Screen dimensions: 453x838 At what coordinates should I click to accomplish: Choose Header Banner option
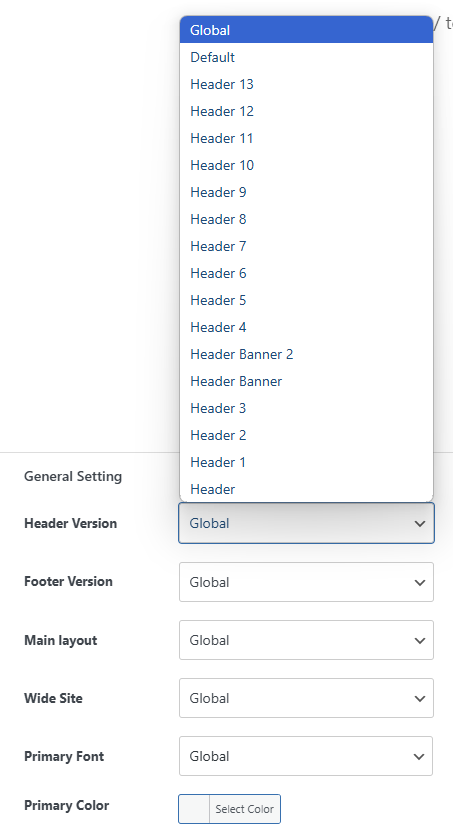[306, 381]
